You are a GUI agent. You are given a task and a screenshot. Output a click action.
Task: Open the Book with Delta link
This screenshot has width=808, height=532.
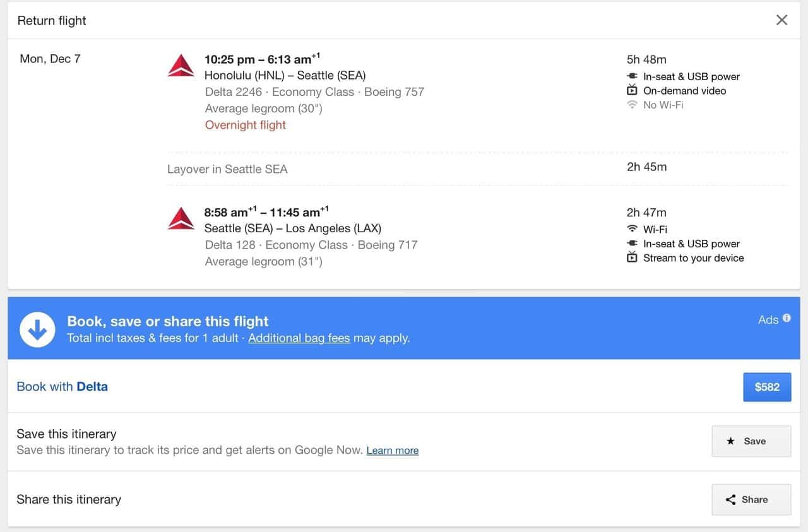click(x=62, y=387)
